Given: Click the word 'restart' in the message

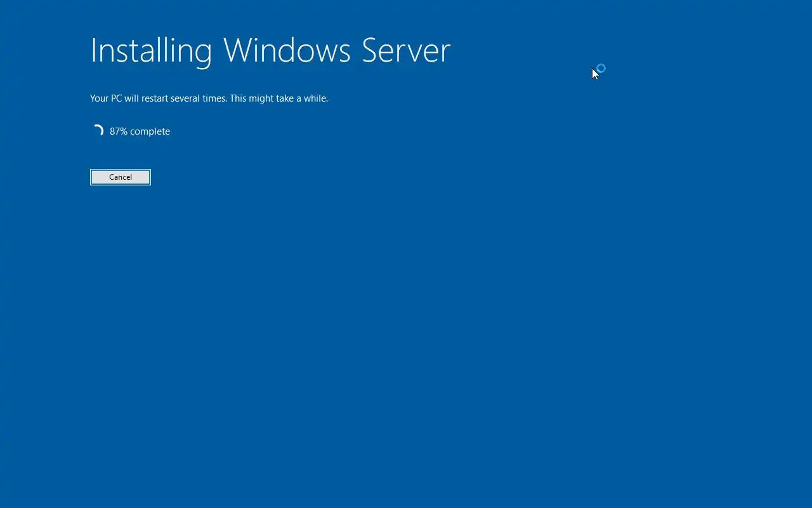Looking at the screenshot, I should pos(155,98).
